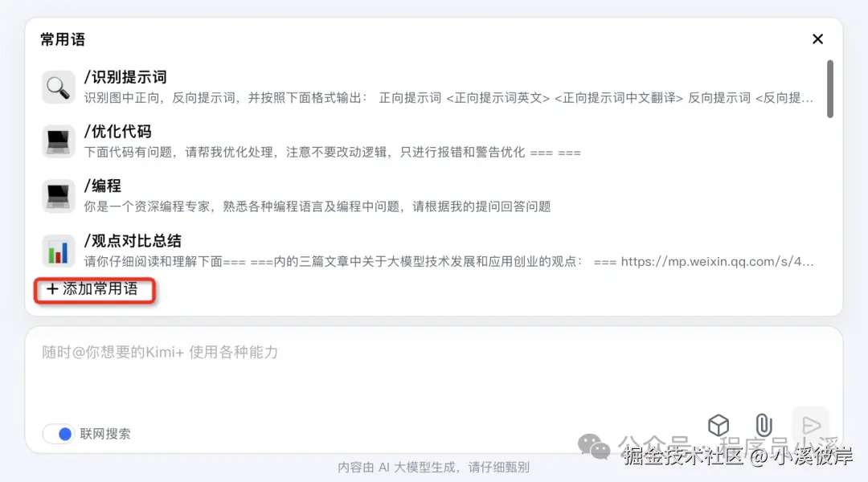868x482 pixels.
Task: Select the /识别提示词 phrase title
Action: point(125,77)
